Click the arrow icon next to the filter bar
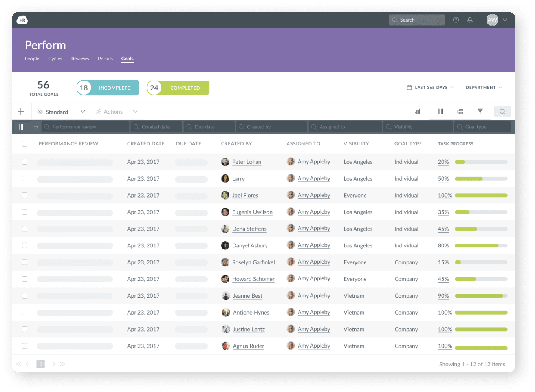The height and width of the screenshot is (392, 535). [35, 126]
